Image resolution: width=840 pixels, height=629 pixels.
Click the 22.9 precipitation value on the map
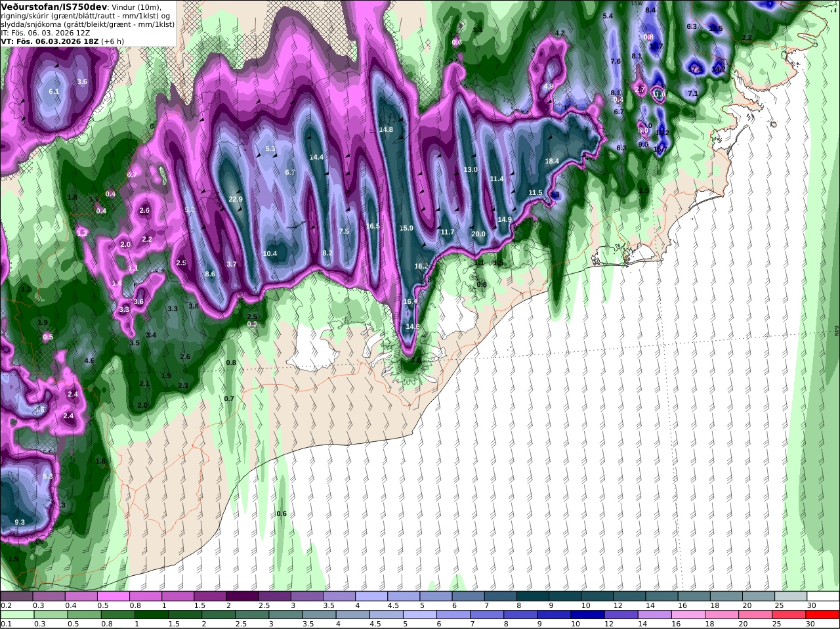tap(236, 199)
